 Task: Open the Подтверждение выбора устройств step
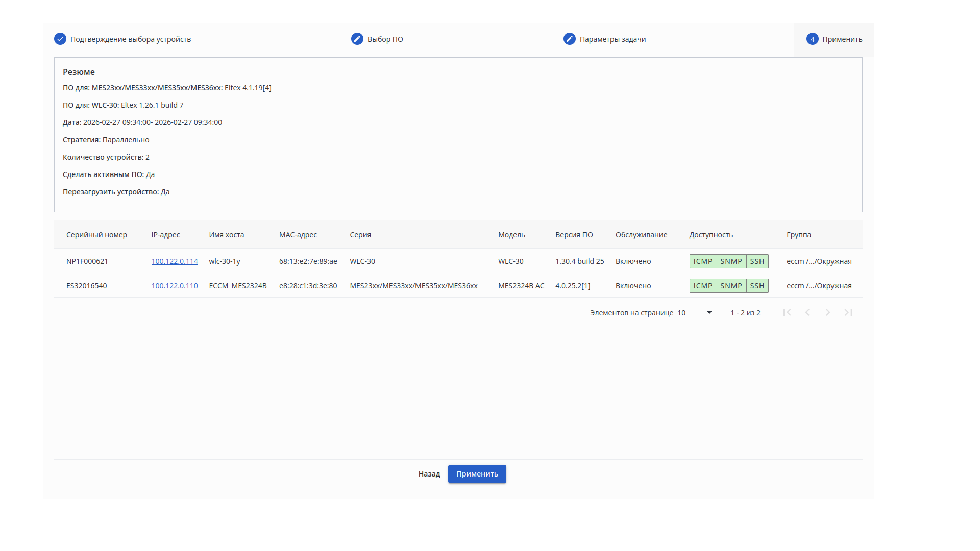(x=131, y=39)
